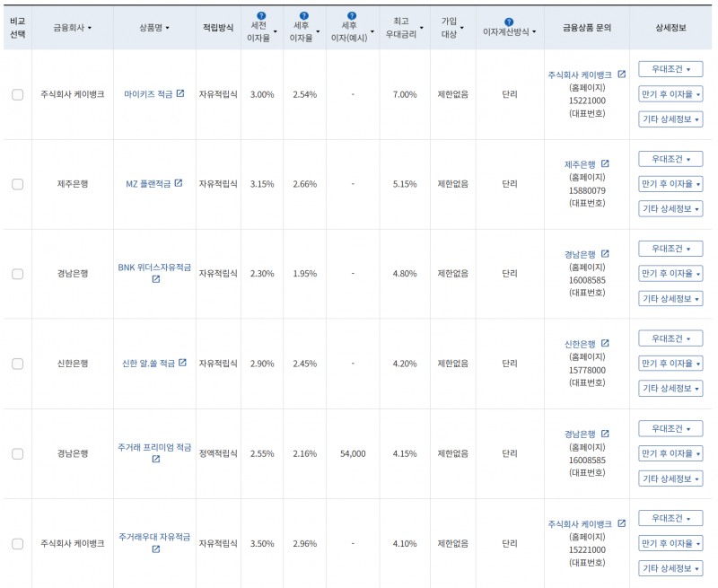Open the help icon above 이자계산방식
Image resolution: width=718 pixels, height=588 pixels.
(509, 22)
